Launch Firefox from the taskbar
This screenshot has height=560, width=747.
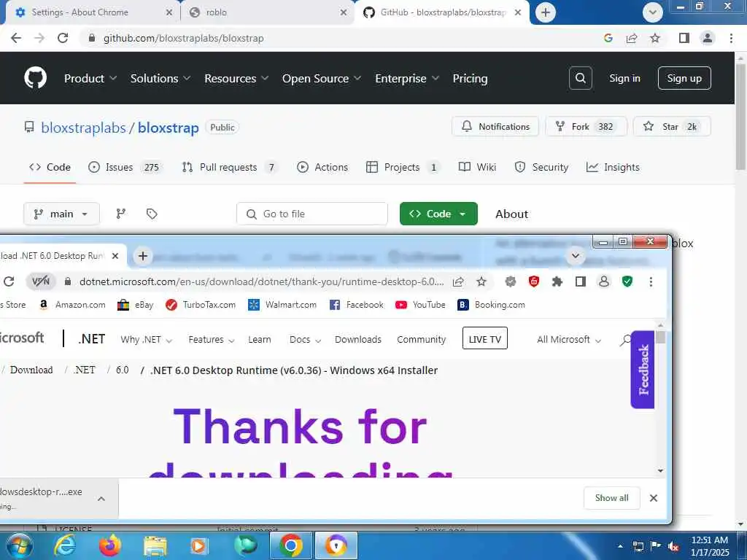109,545
